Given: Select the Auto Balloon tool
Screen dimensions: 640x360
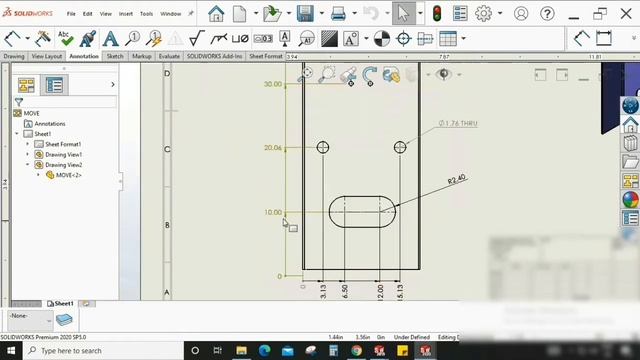Looking at the screenshot, I should pos(154,39).
